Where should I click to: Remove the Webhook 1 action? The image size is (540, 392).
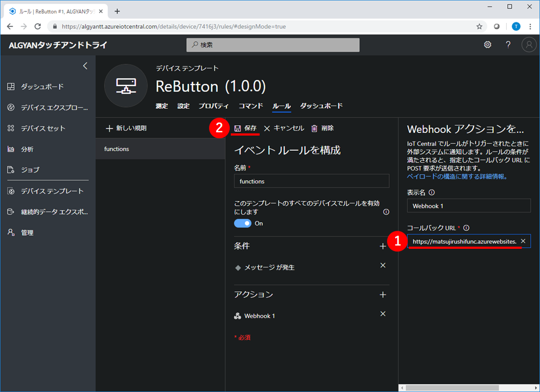click(x=383, y=314)
